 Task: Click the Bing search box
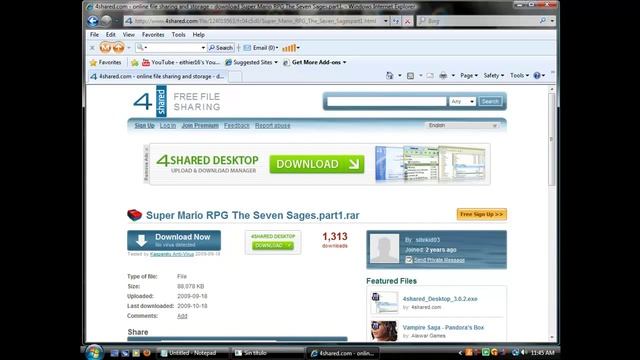[x=482, y=20]
